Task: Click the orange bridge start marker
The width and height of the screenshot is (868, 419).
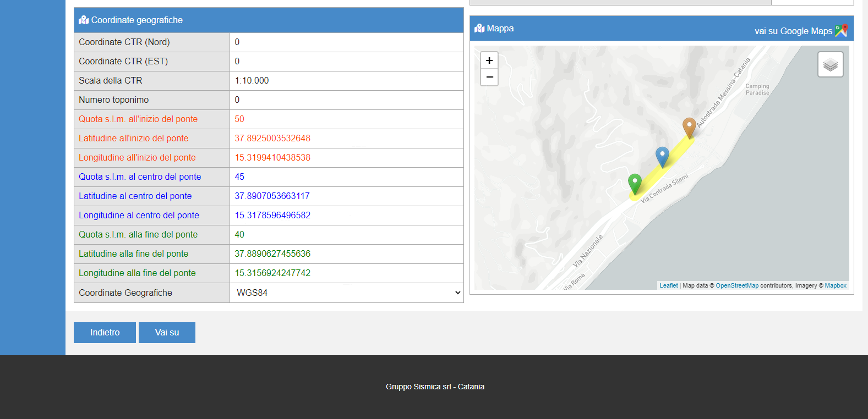Action: pos(689,127)
